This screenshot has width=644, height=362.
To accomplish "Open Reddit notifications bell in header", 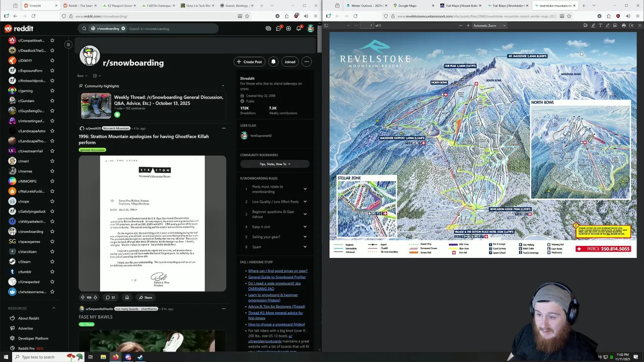I will 298,29.
